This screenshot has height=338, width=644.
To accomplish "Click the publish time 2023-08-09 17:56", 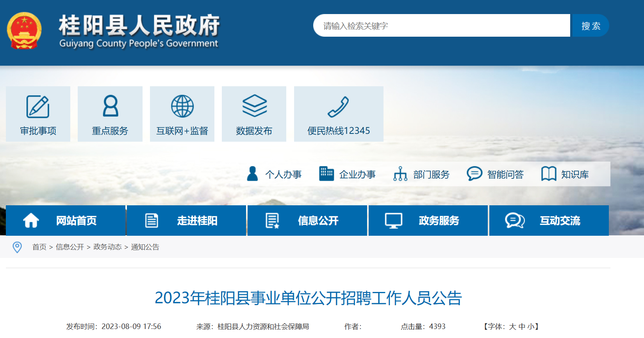I will [131, 327].
